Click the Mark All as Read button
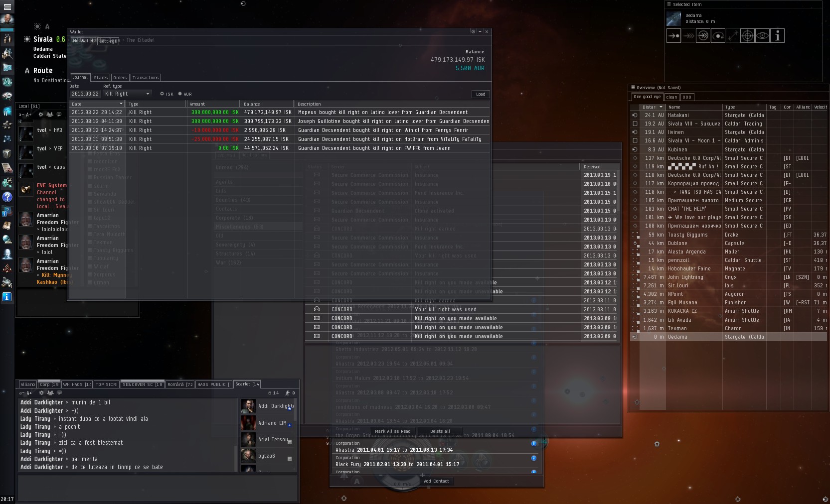The height and width of the screenshot is (504, 830). tap(392, 431)
